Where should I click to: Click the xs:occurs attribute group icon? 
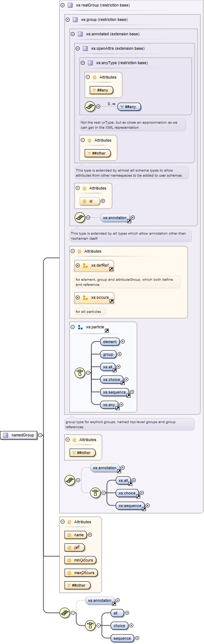click(x=85, y=298)
